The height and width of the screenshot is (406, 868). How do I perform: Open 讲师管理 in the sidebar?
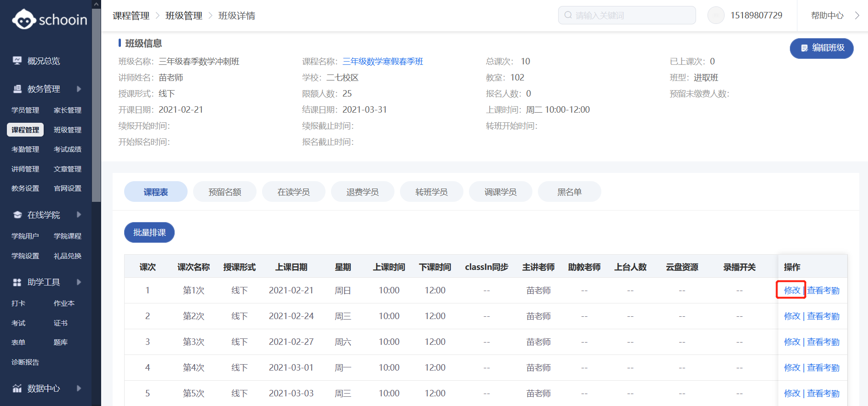pos(25,169)
